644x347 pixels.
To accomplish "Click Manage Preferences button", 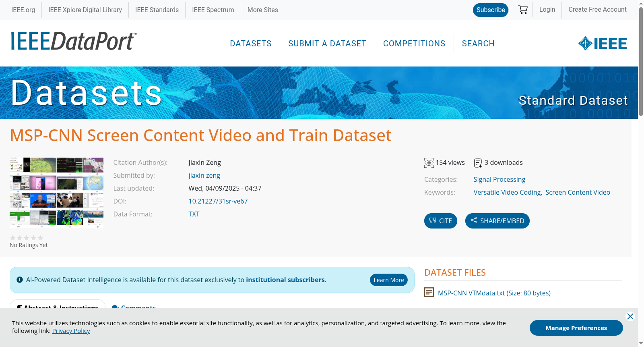I will (576, 328).
